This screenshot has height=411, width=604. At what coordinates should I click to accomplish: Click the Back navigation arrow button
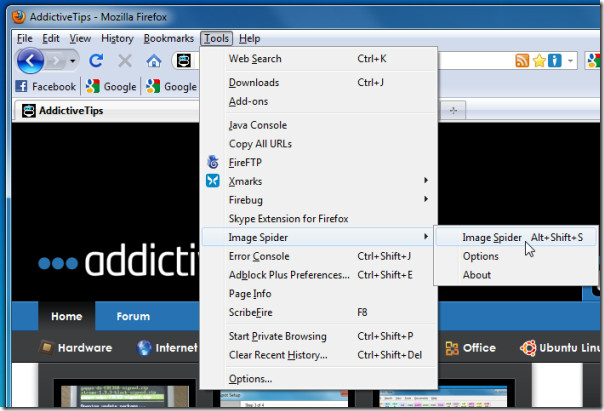tap(30, 60)
